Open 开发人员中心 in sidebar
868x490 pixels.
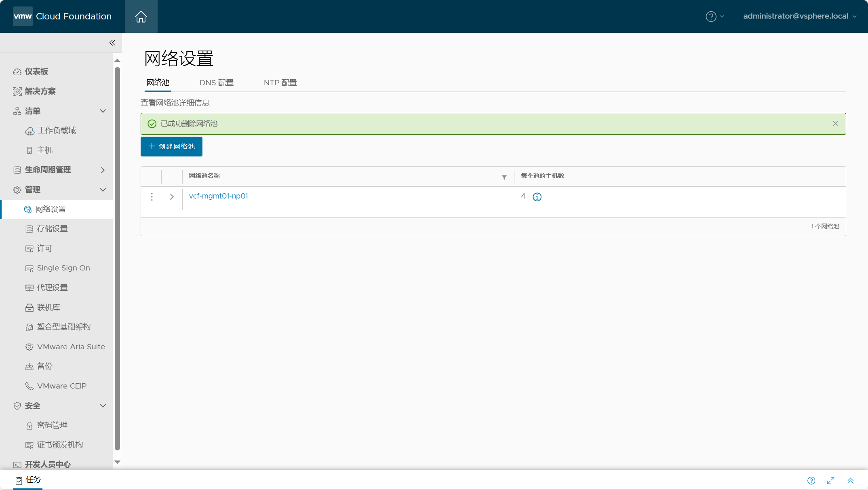(48, 465)
